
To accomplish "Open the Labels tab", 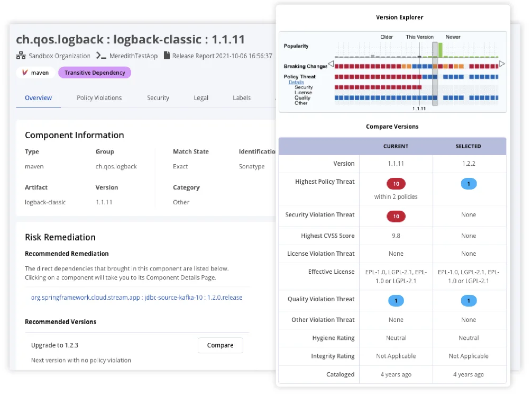I will [242, 98].
